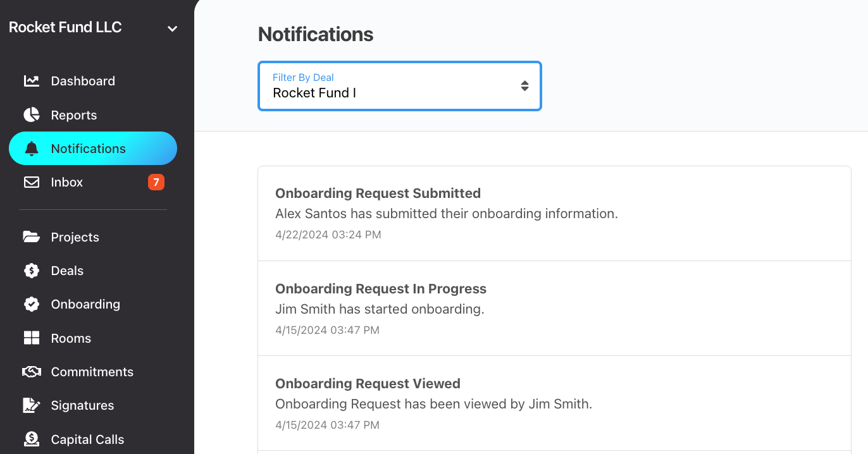
Task: Click the Rooms grid icon
Action: tap(32, 338)
